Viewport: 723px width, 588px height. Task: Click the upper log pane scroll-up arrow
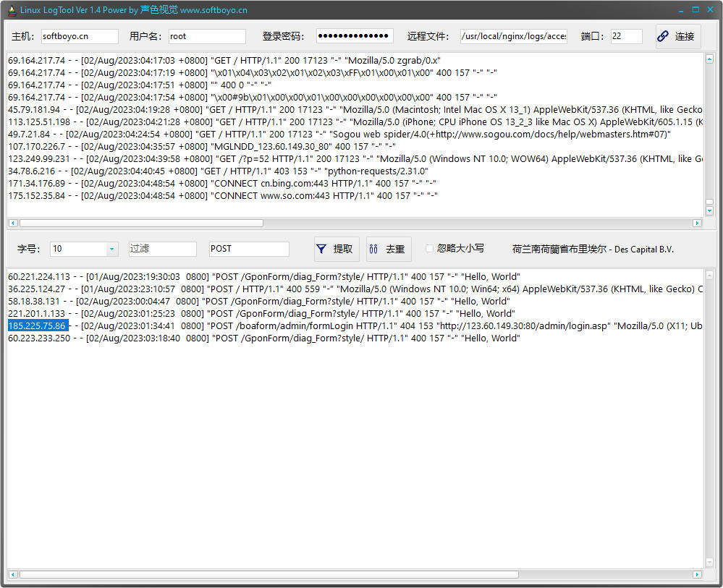point(709,59)
